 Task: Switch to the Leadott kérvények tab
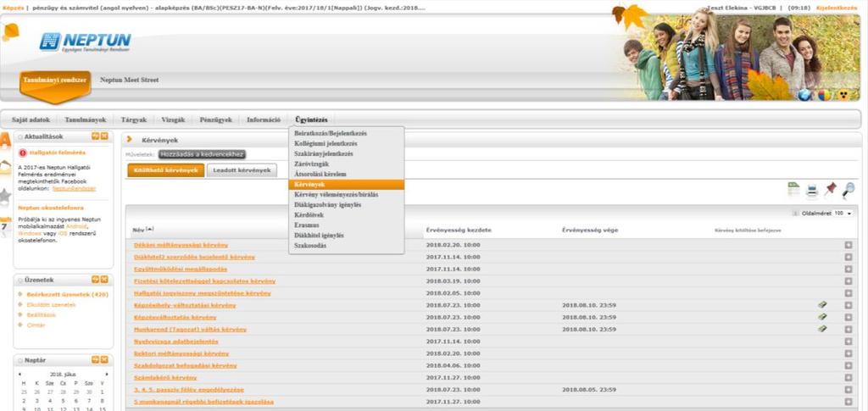click(x=242, y=170)
